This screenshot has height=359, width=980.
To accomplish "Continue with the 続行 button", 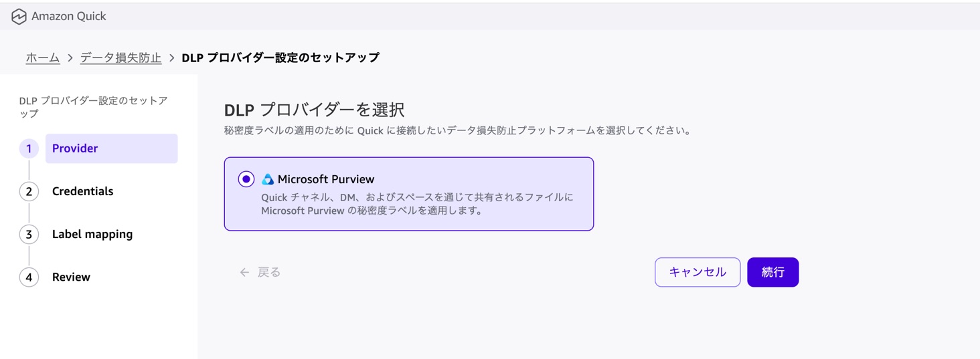I will 773,272.
